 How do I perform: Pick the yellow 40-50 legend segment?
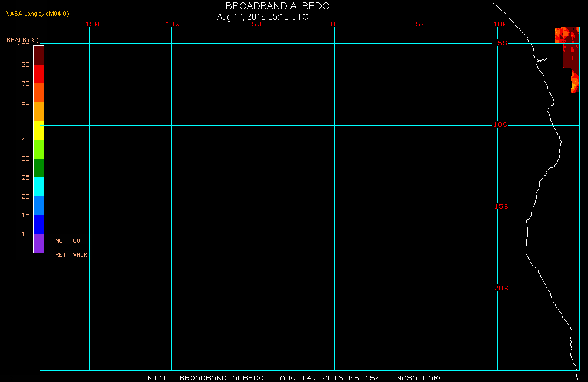click(x=39, y=130)
